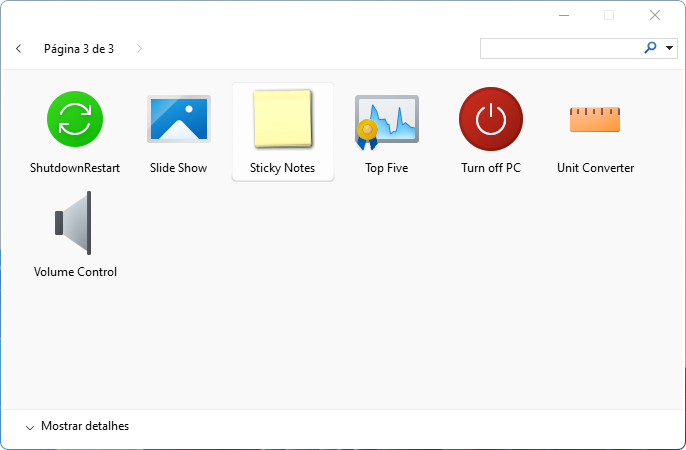Click the "Volume Control" label
This screenshot has height=450, width=686.
pyautogui.click(x=75, y=272)
